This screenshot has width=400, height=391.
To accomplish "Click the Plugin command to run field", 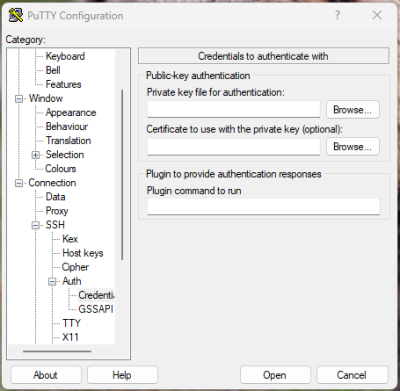I will [x=263, y=207].
